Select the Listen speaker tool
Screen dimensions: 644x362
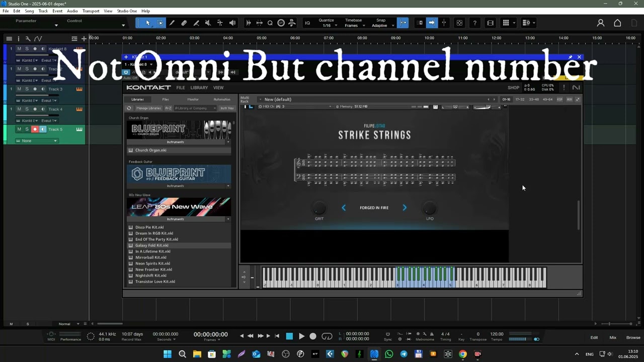pyautogui.click(x=232, y=23)
